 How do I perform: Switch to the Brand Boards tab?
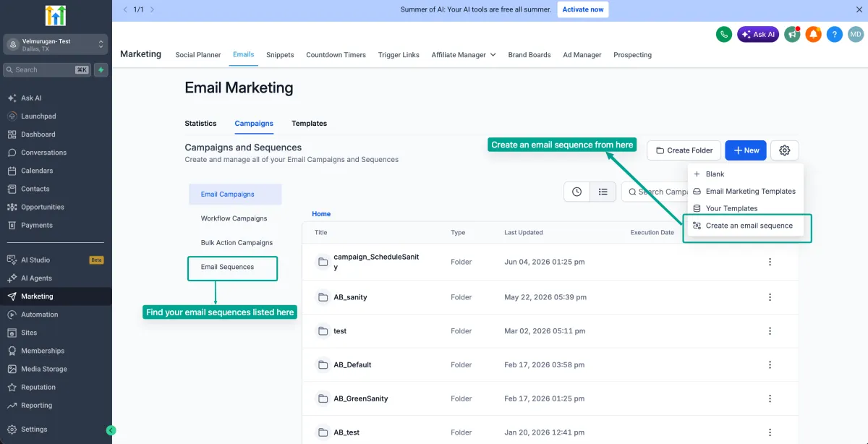click(x=529, y=55)
